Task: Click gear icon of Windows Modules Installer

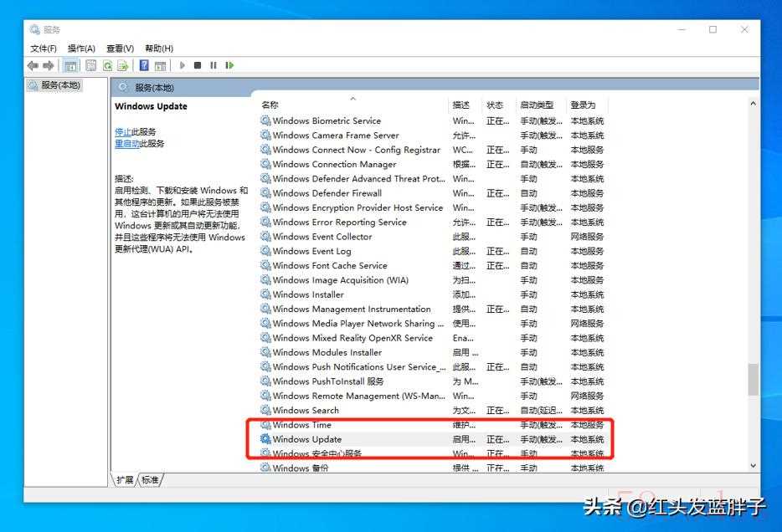Action: point(265,352)
